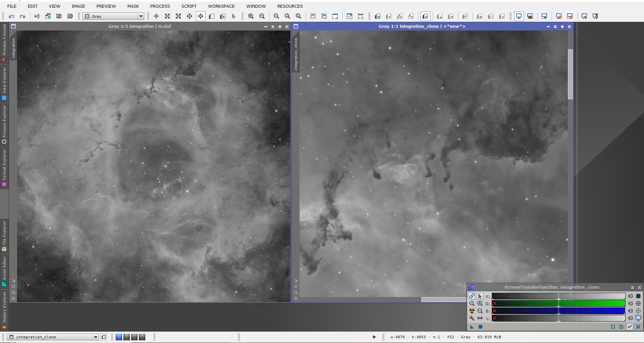This screenshot has height=343, width=644.
Task: Click the browse documentation icon in STF panel
Action: (x=621, y=327)
